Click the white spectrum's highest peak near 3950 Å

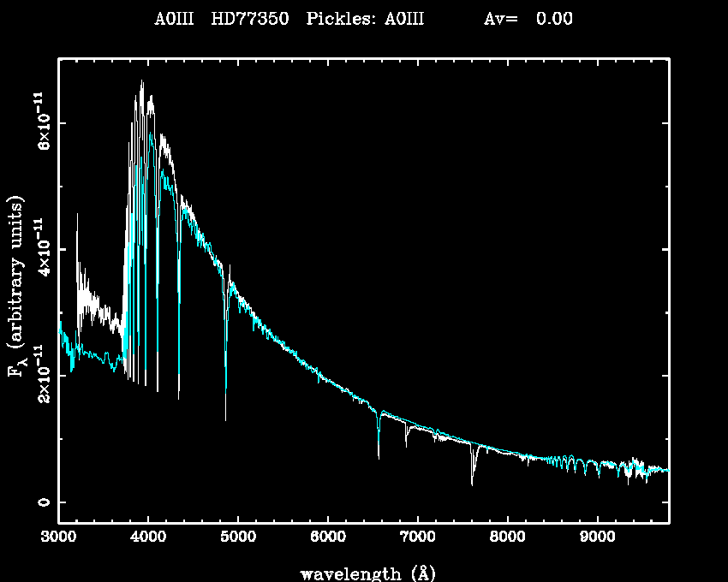pos(142,82)
